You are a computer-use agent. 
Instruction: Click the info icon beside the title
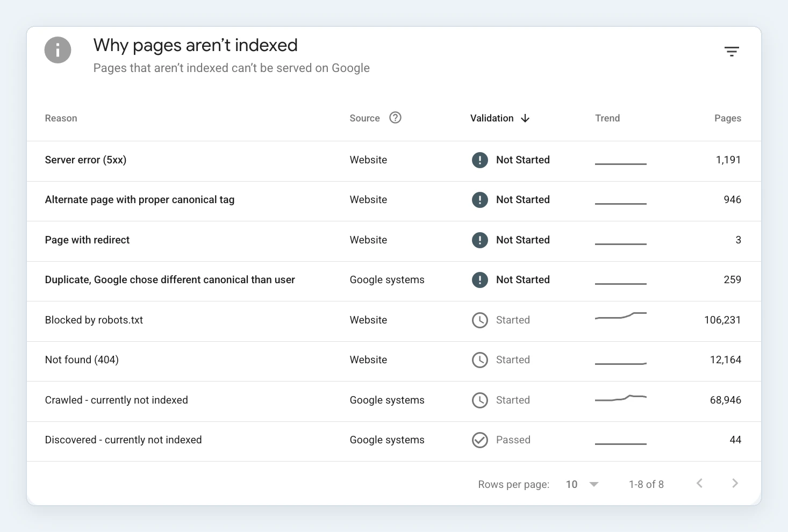(58, 50)
